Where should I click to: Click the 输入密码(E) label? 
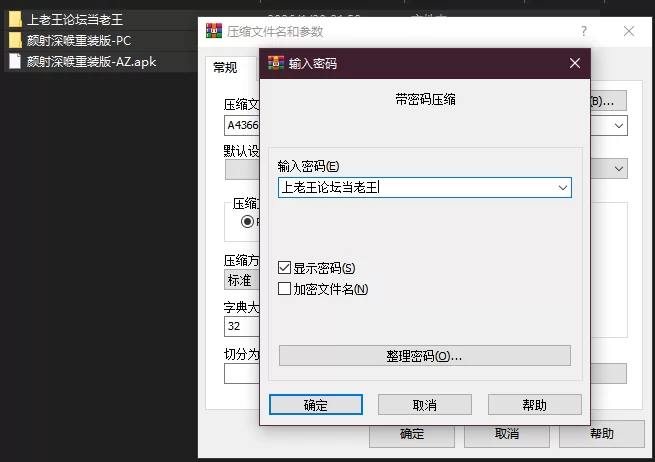(308, 166)
